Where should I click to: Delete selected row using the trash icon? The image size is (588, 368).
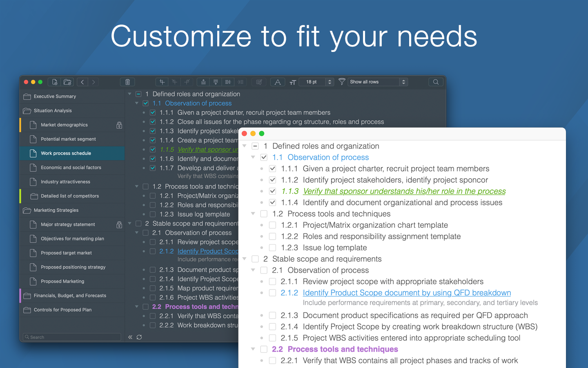[x=127, y=82]
